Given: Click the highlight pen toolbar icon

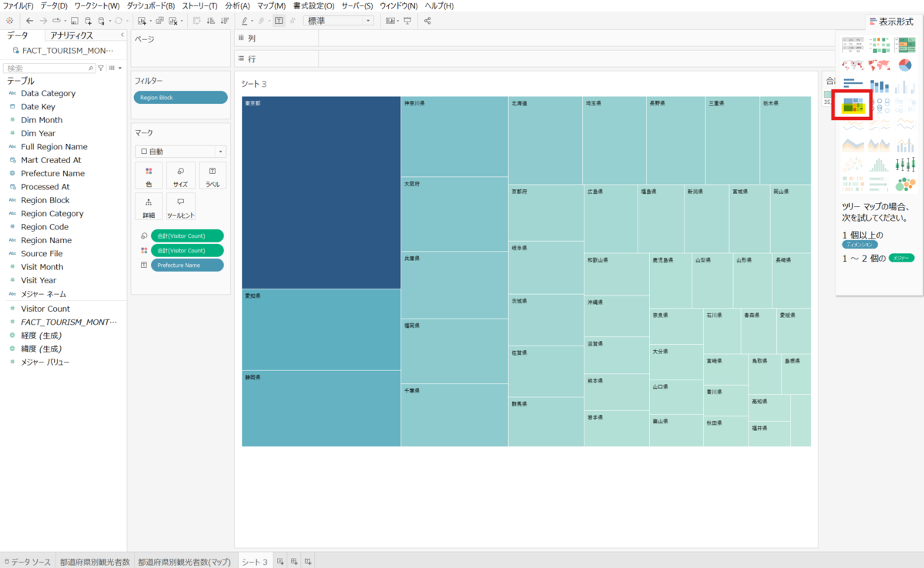Looking at the screenshot, I should [x=244, y=21].
